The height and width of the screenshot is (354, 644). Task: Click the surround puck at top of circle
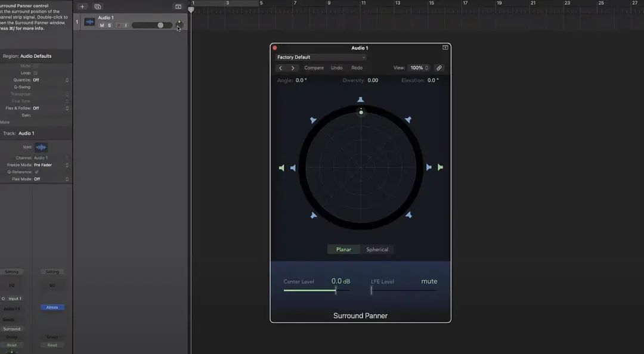[x=361, y=112]
